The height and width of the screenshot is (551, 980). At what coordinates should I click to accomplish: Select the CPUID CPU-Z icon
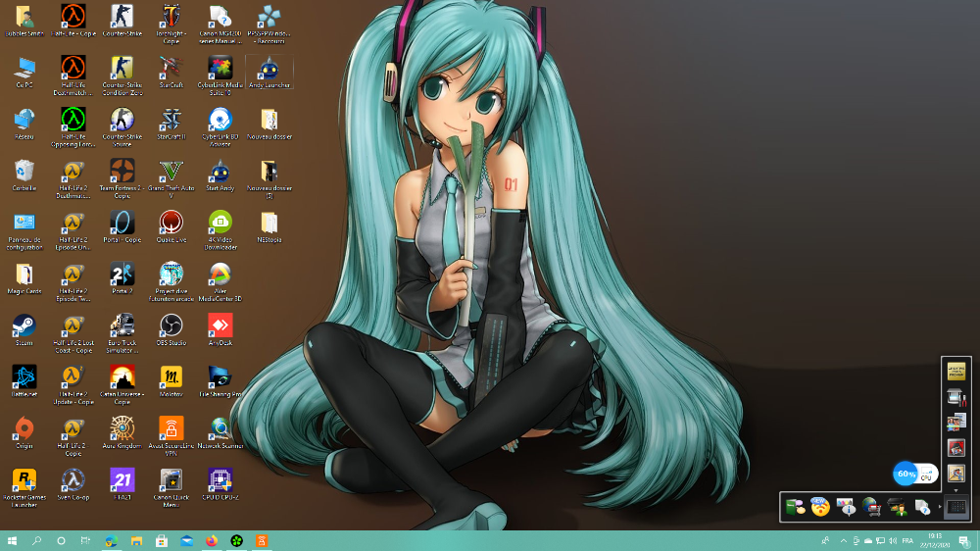[x=220, y=484]
